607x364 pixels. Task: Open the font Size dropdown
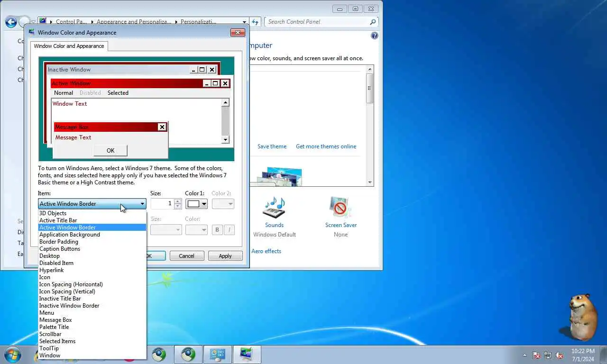[x=166, y=230]
